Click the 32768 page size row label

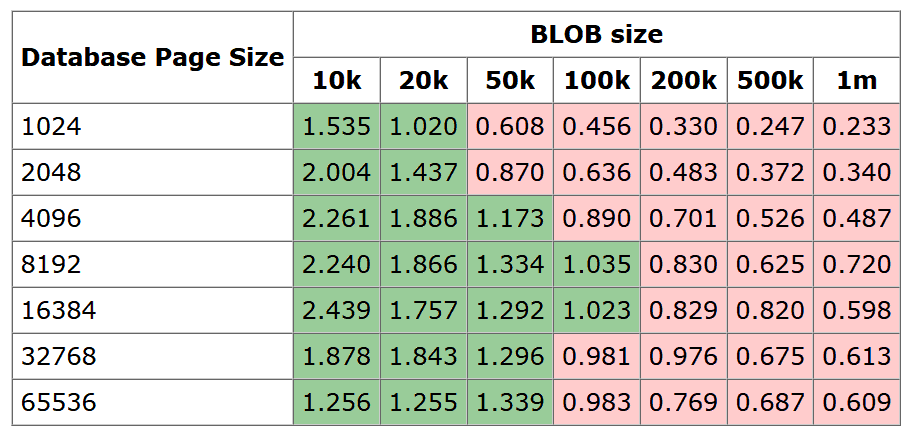coord(58,357)
